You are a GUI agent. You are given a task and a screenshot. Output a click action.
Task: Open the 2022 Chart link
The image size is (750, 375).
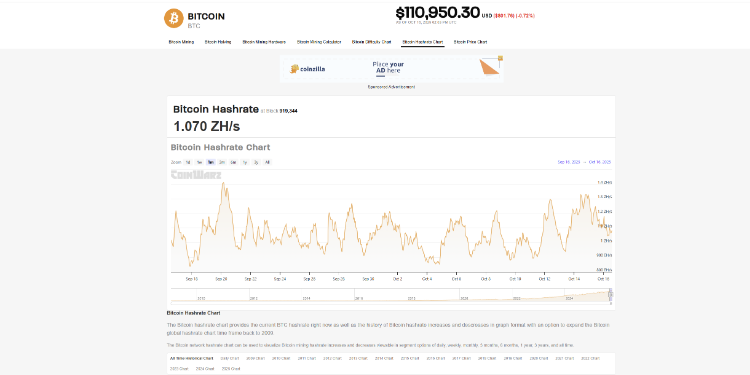point(590,358)
